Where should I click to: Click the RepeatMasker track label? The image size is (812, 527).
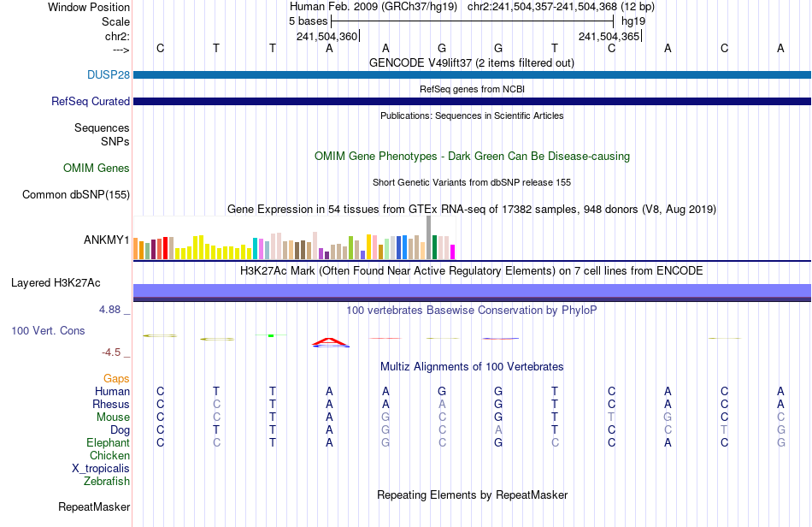click(94, 506)
